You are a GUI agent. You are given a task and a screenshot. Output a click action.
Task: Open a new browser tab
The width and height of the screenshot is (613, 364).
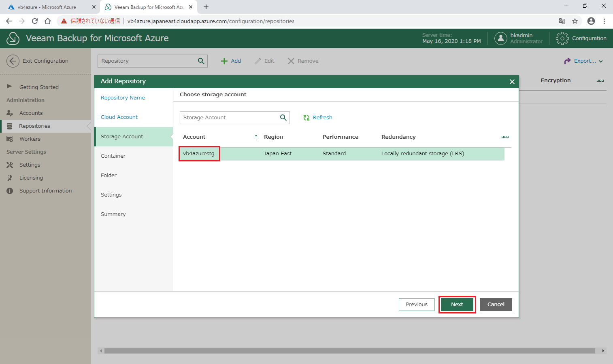(x=206, y=7)
